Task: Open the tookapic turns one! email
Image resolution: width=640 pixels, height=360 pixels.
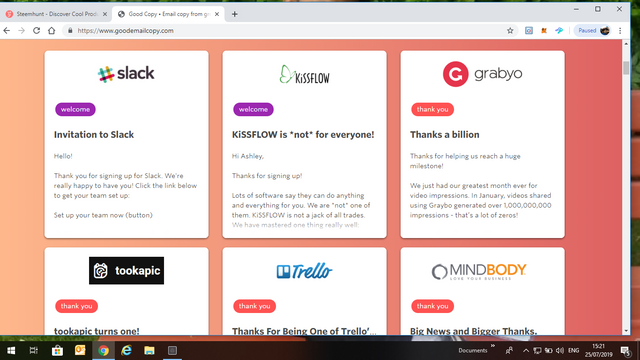Action: click(x=96, y=331)
